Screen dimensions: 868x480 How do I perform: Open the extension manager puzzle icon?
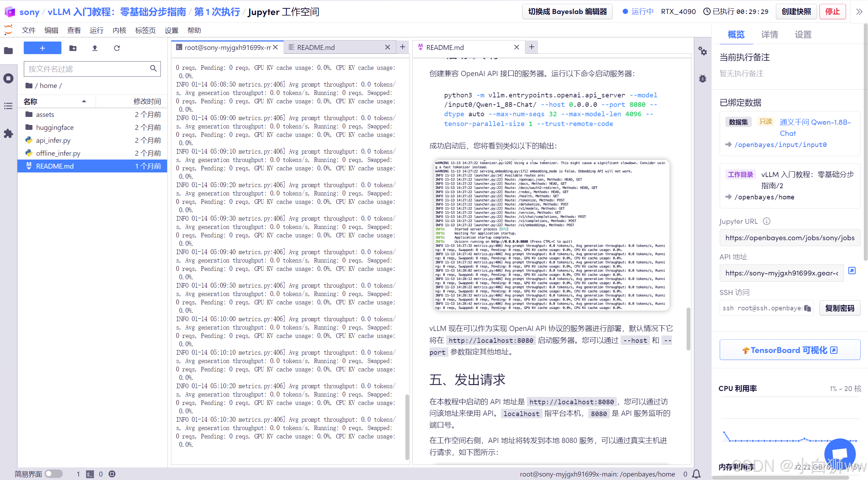coord(8,133)
